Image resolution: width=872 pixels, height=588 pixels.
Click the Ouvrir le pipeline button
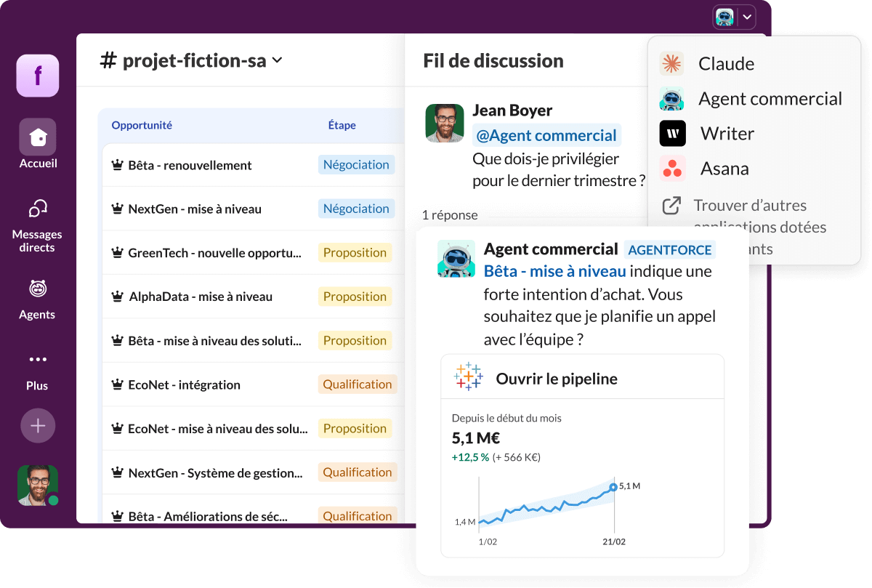tap(557, 377)
